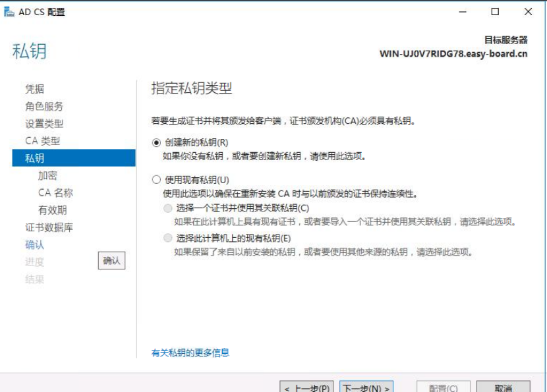Open 有关私钥的更多信息 link
Image resolution: width=547 pixels, height=392 pixels.
click(190, 352)
